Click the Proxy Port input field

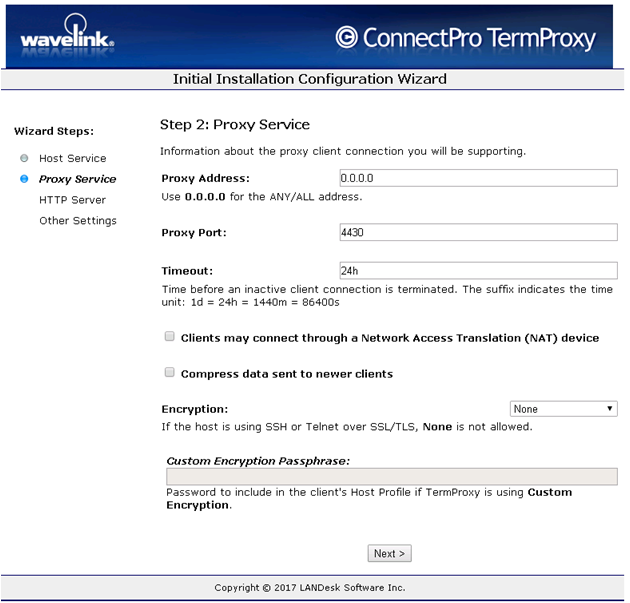478,232
